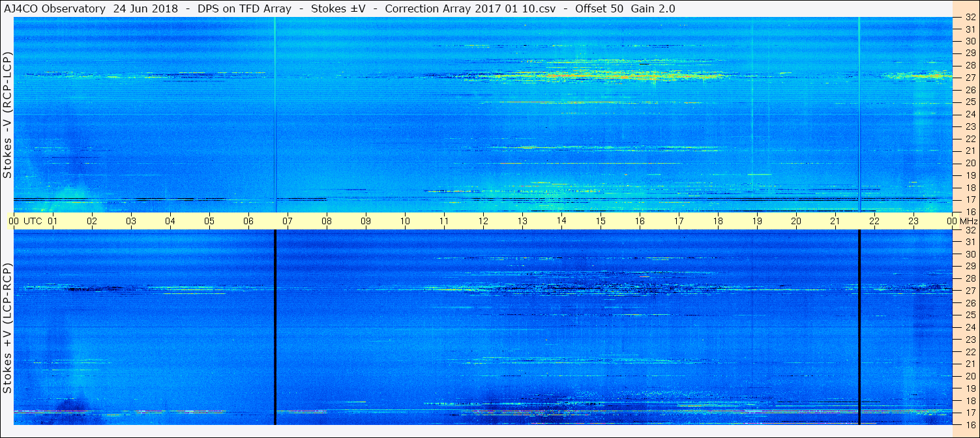The width and height of the screenshot is (980, 438).
Task: Click 32 MHz tick in Stokes -V panel
Action: tap(970, 17)
